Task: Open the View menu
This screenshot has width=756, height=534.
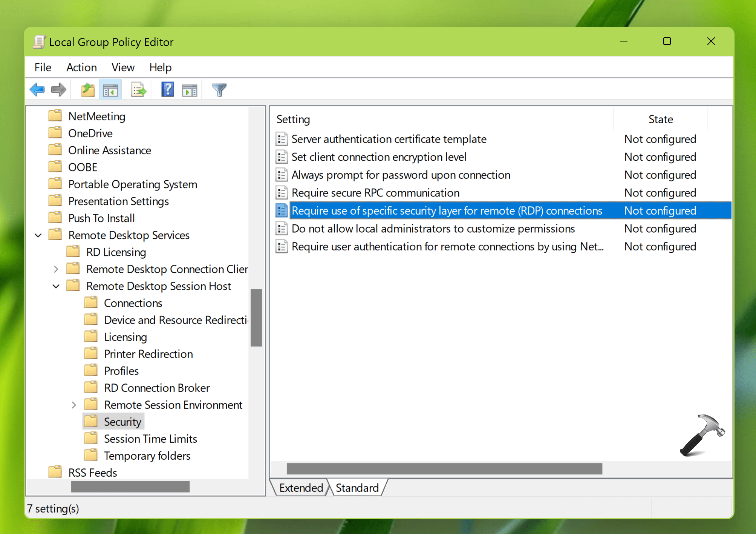Action: (x=123, y=68)
